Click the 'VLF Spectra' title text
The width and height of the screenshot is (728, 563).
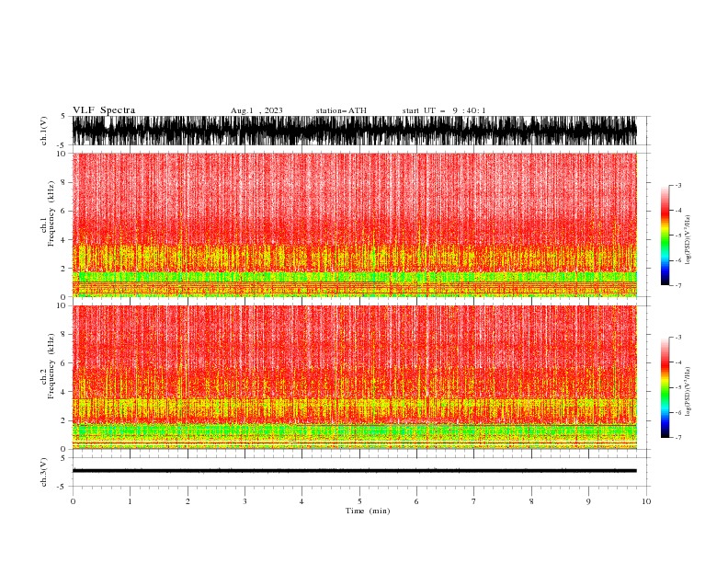point(104,110)
